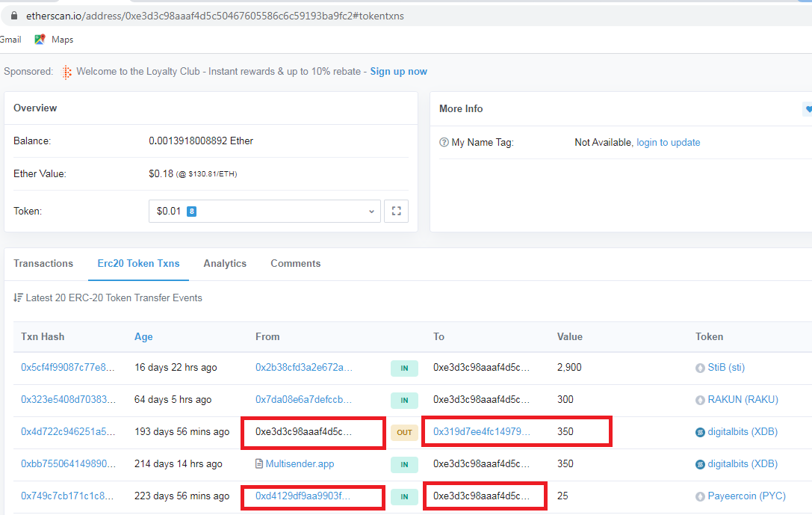The height and width of the screenshot is (515, 812).
Task: Select the value 2,900
Action: 569,367
